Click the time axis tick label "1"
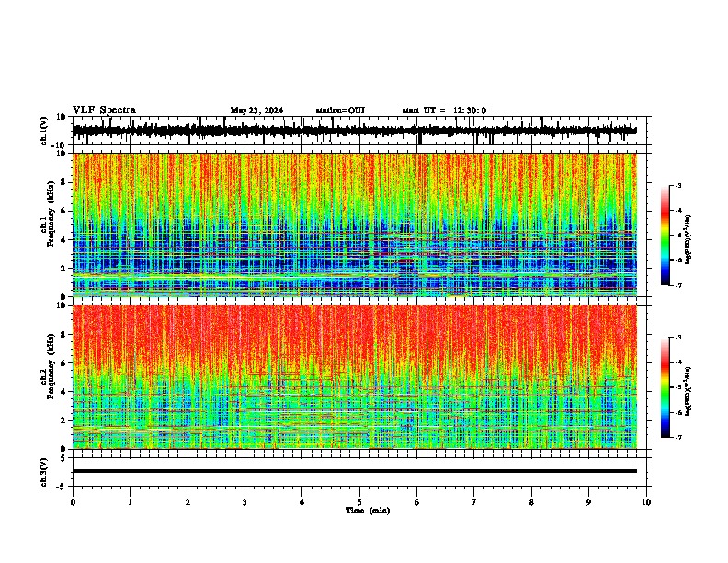Viewport: 728px width, 563px height. point(130,502)
